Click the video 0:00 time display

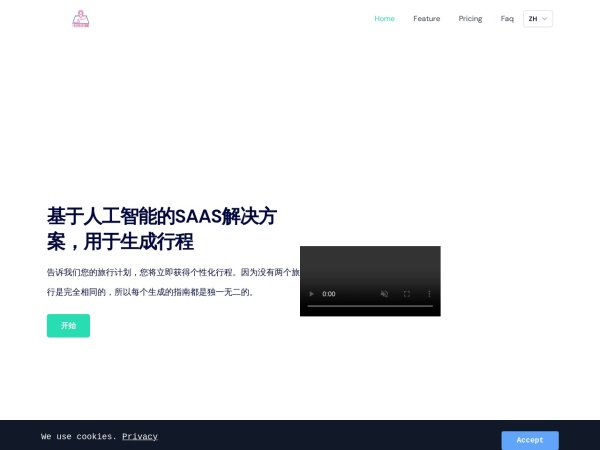click(x=329, y=294)
